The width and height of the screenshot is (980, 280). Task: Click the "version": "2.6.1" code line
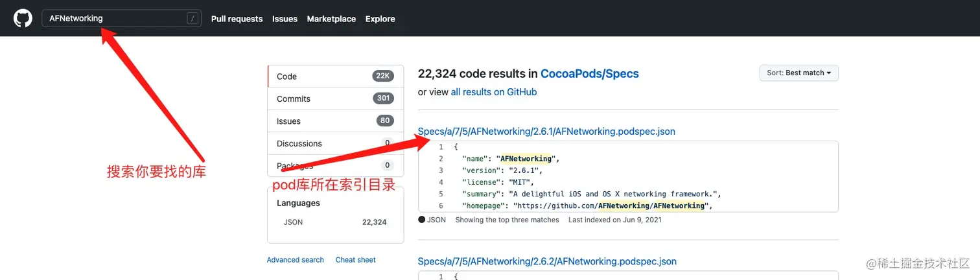coord(502,170)
